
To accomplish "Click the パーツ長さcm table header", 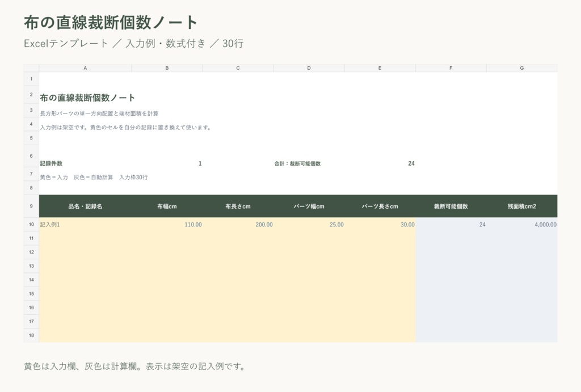I will 380,206.
